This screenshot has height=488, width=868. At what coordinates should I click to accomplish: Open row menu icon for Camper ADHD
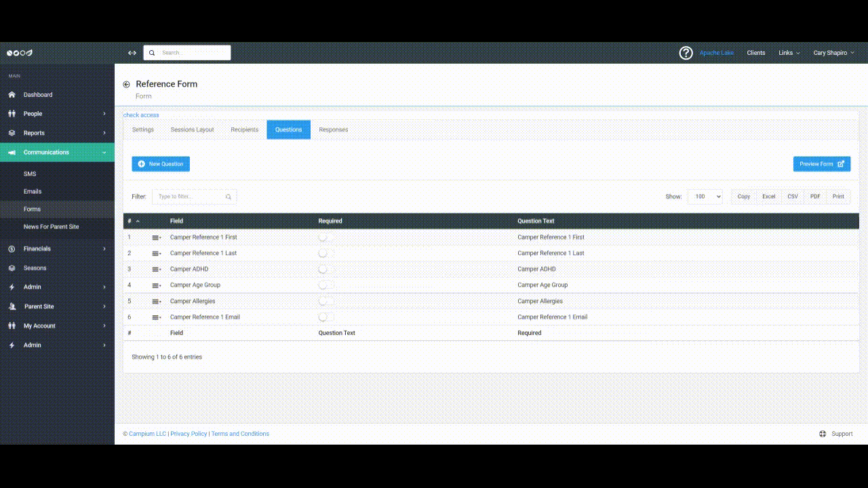(x=156, y=270)
